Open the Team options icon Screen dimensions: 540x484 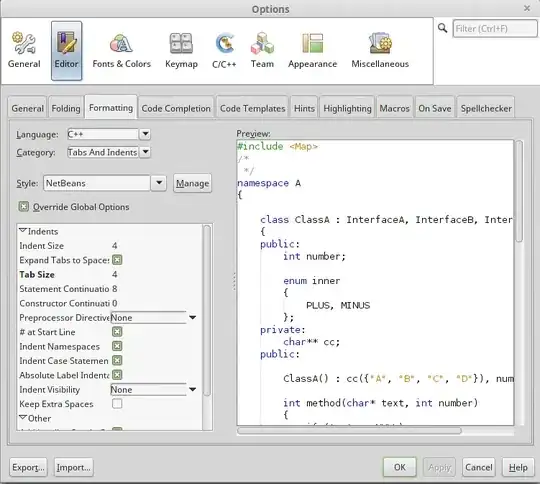pyautogui.click(x=262, y=51)
